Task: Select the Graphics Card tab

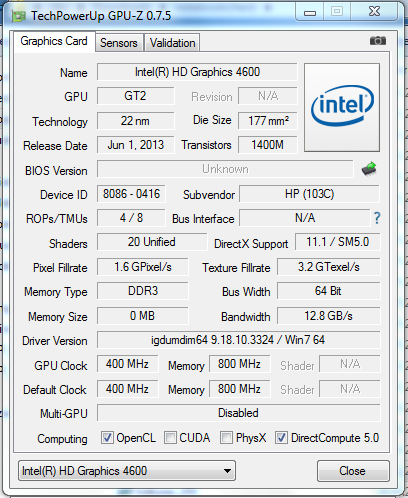Action: (x=54, y=41)
